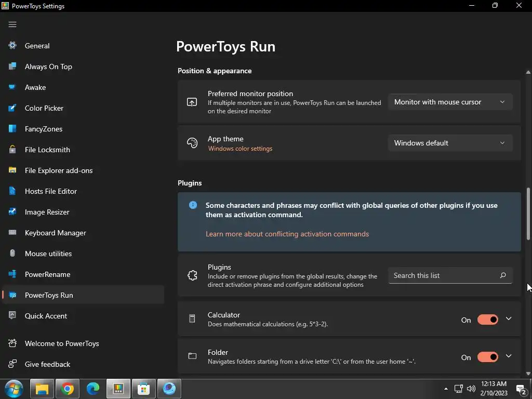Viewport: 532px width, 399px height.
Task: Show hidden system tray icons
Action: (x=446, y=389)
